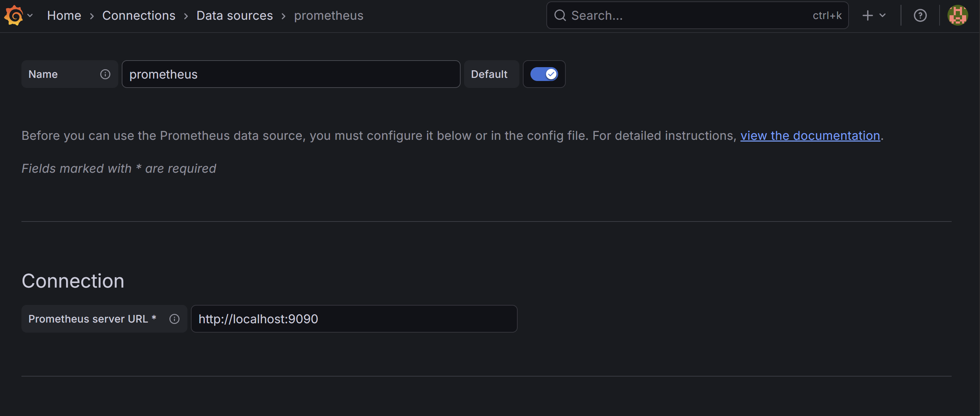The height and width of the screenshot is (416, 980).
Task: Expand the chevron next to plus
Action: pyautogui.click(x=882, y=16)
